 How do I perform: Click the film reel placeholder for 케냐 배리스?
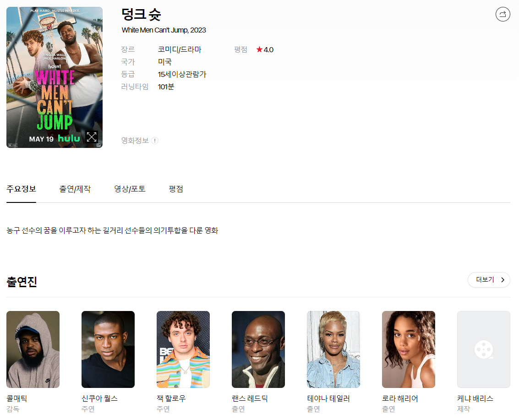pos(483,349)
